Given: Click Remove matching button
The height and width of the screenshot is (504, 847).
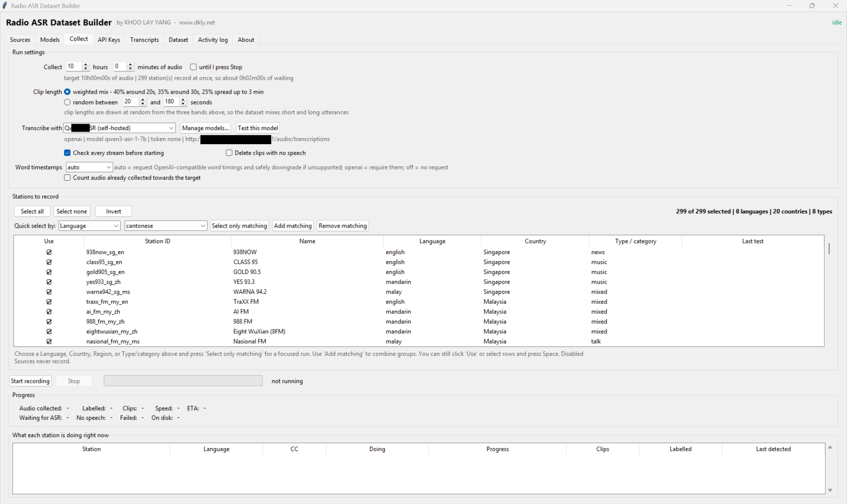Looking at the screenshot, I should coord(343,226).
